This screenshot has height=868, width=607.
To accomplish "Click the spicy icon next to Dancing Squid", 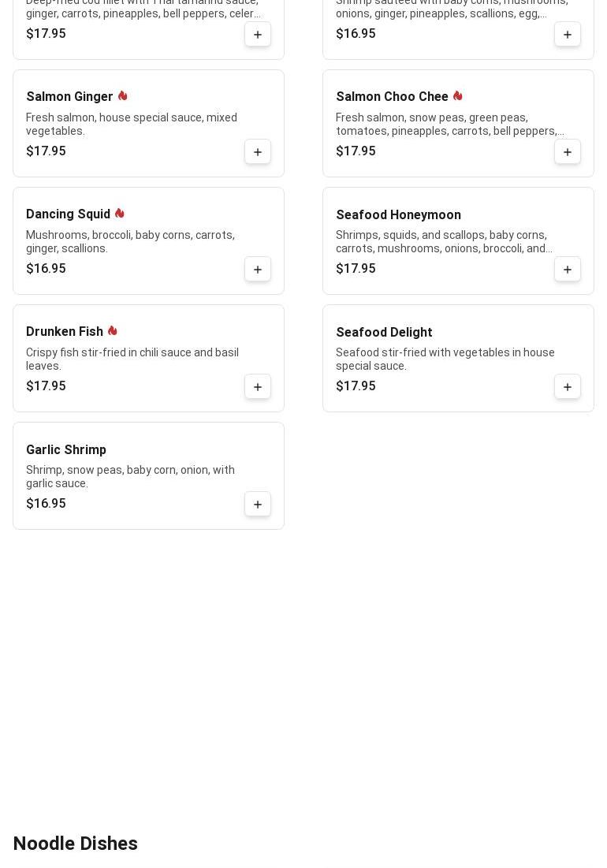I will 119,214.
